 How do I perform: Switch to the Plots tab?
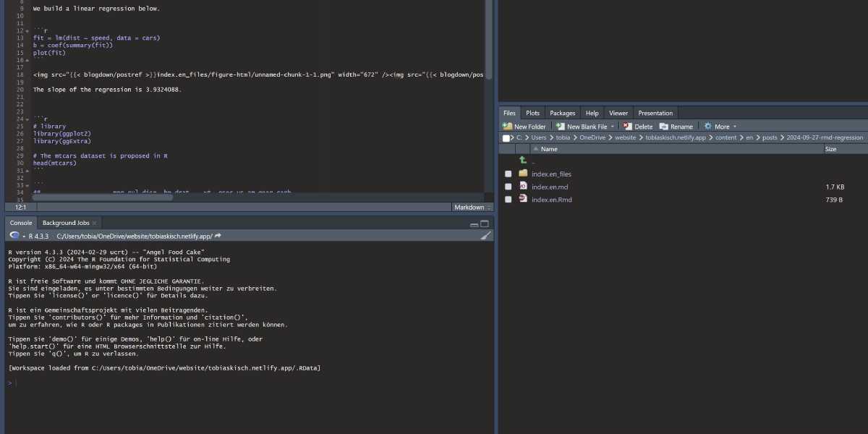coord(532,114)
